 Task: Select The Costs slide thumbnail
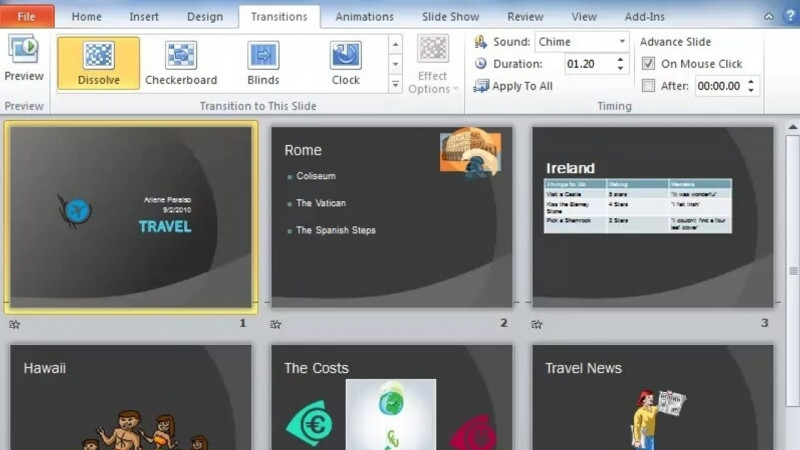pos(392,397)
